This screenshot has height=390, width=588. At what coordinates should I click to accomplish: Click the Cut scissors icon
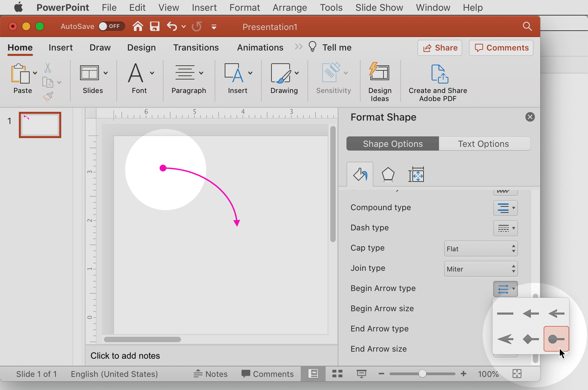tap(48, 67)
